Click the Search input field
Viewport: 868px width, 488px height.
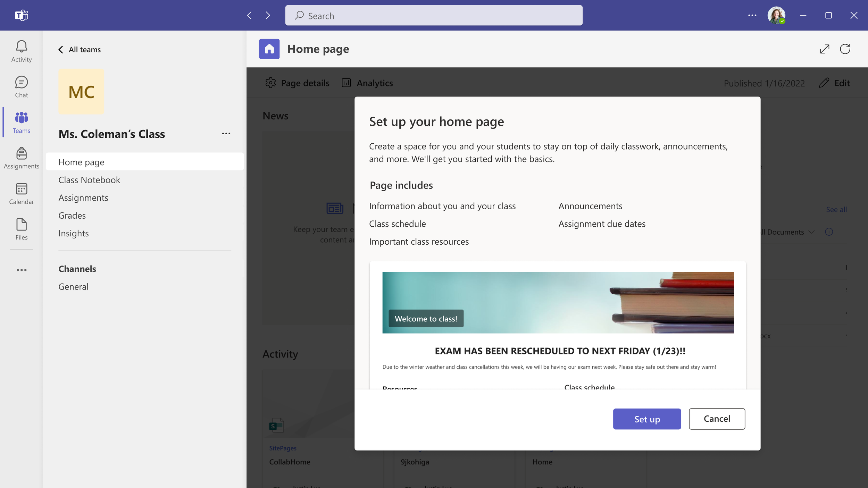click(434, 16)
